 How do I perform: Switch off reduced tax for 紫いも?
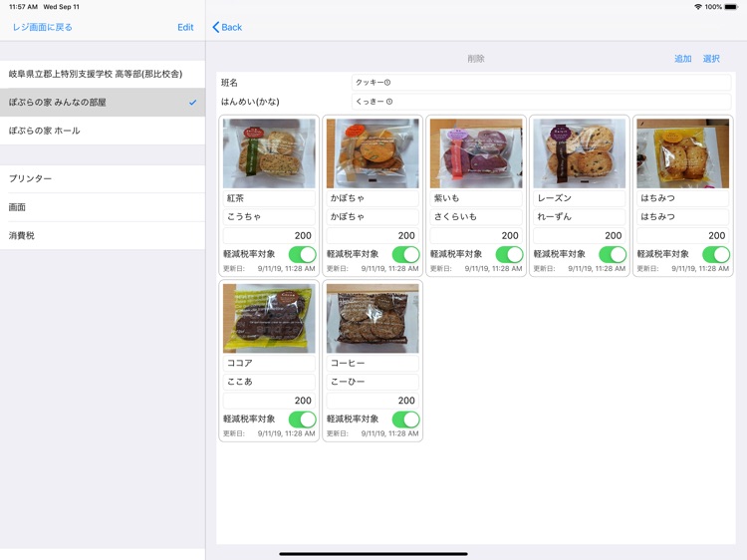click(509, 254)
